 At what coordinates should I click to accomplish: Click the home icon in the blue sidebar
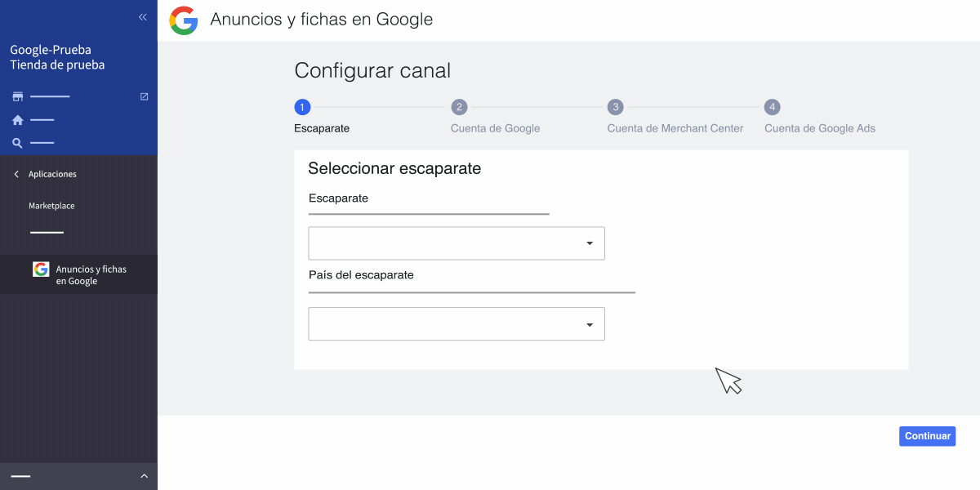[x=17, y=119]
